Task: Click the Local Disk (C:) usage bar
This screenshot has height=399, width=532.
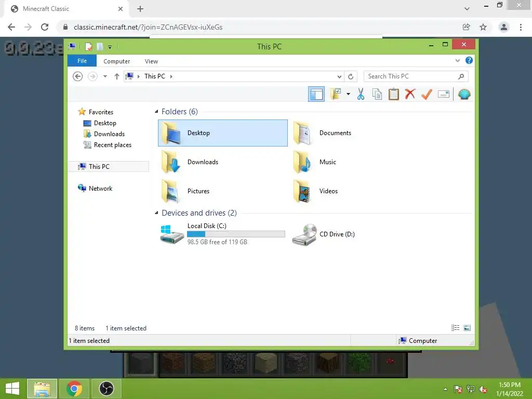Action: coord(236,234)
